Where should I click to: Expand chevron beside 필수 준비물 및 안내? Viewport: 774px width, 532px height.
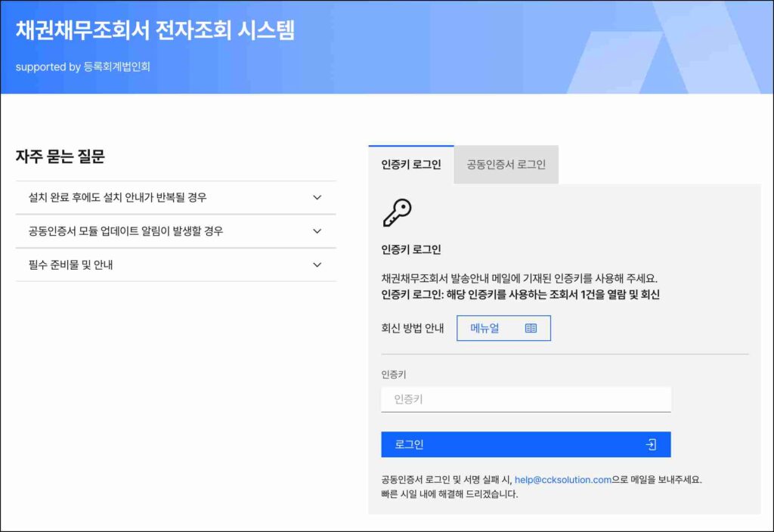[x=317, y=264]
